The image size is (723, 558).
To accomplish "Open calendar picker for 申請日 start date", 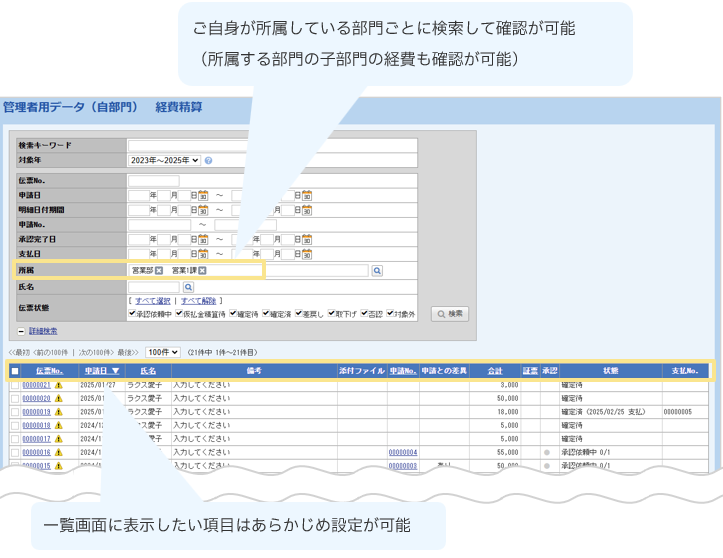I will [x=203, y=195].
